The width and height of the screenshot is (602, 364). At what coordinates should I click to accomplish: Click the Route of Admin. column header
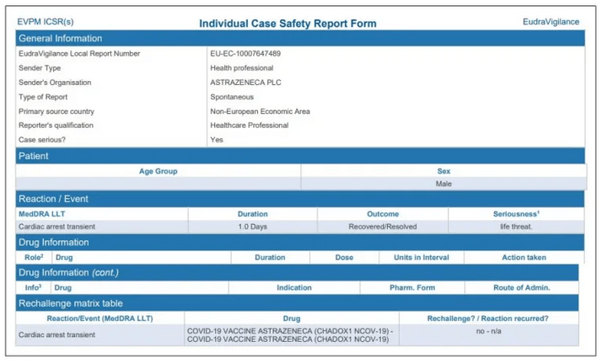point(522,288)
